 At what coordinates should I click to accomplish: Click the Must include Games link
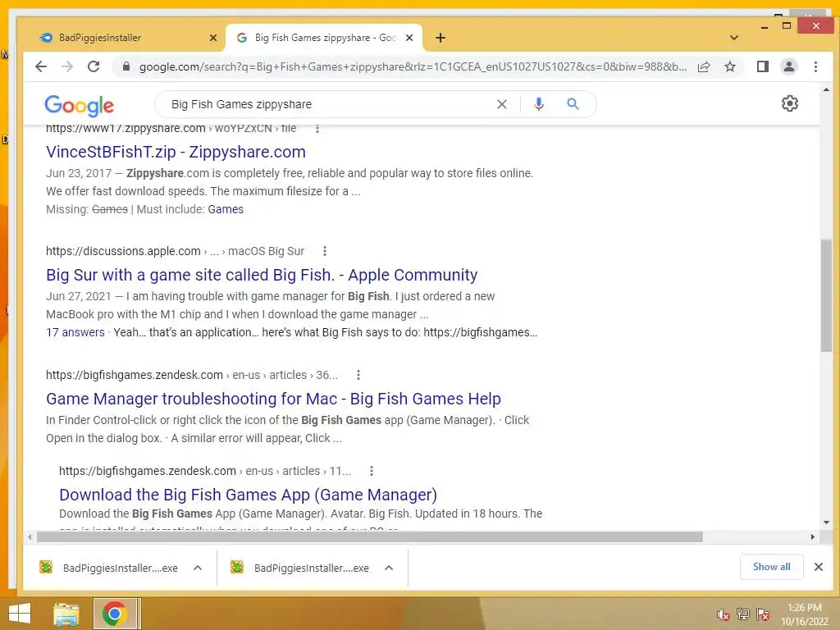point(226,209)
